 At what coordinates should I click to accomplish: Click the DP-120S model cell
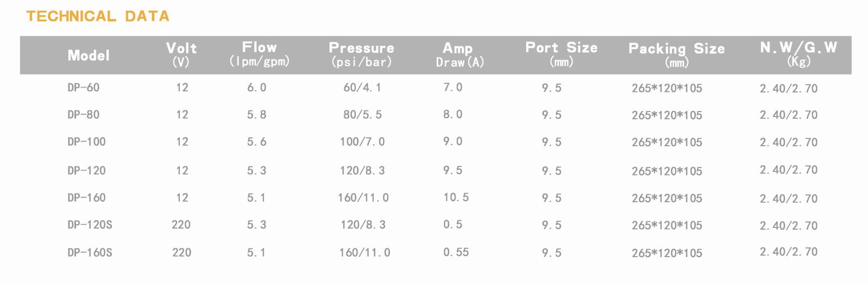(x=90, y=225)
